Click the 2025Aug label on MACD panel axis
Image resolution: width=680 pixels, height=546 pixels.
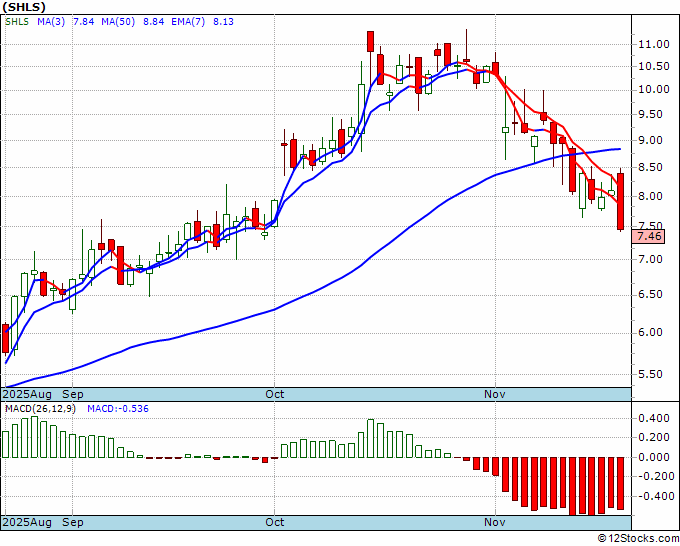(x=27, y=522)
